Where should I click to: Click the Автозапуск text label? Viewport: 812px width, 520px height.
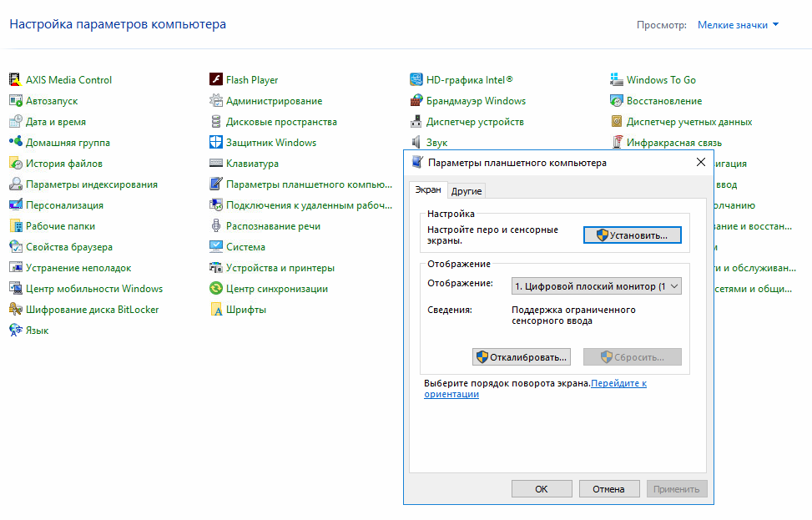click(52, 101)
